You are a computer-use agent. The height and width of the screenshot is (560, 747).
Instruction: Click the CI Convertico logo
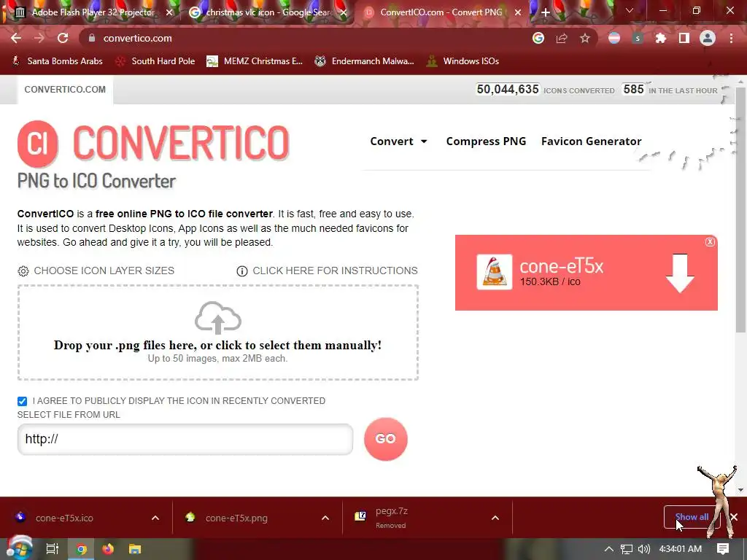(x=38, y=144)
